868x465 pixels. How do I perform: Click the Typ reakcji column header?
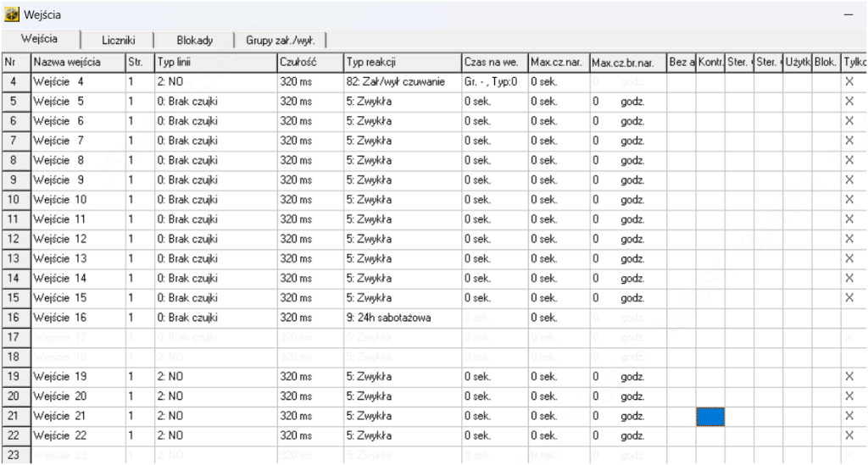401,63
